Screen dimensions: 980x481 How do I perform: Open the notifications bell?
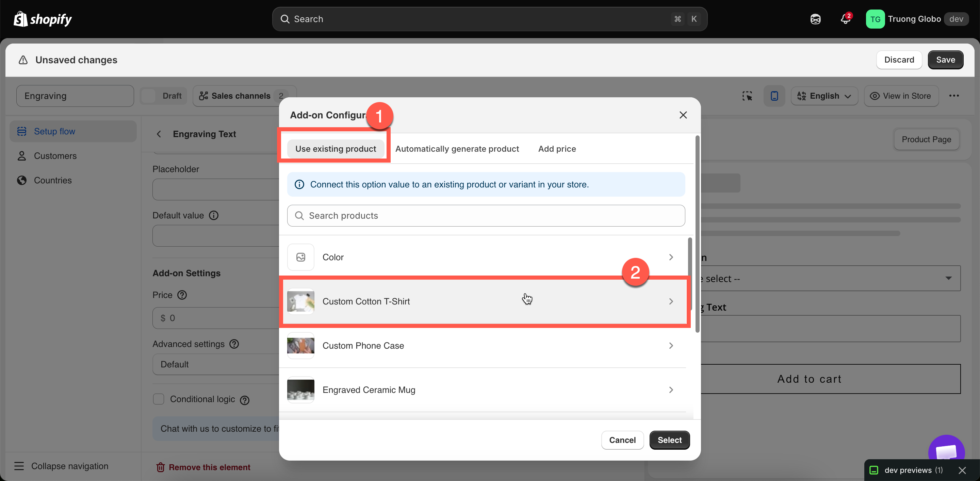point(845,19)
